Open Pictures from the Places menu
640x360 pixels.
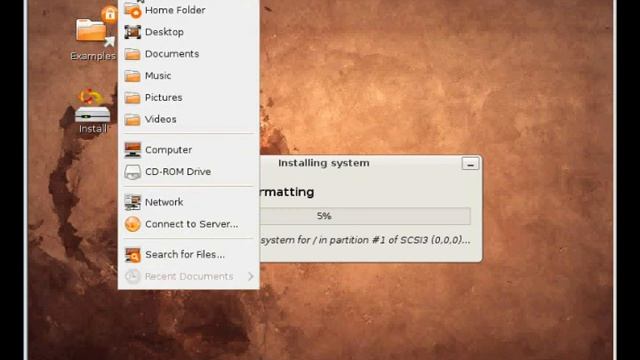tap(189, 98)
